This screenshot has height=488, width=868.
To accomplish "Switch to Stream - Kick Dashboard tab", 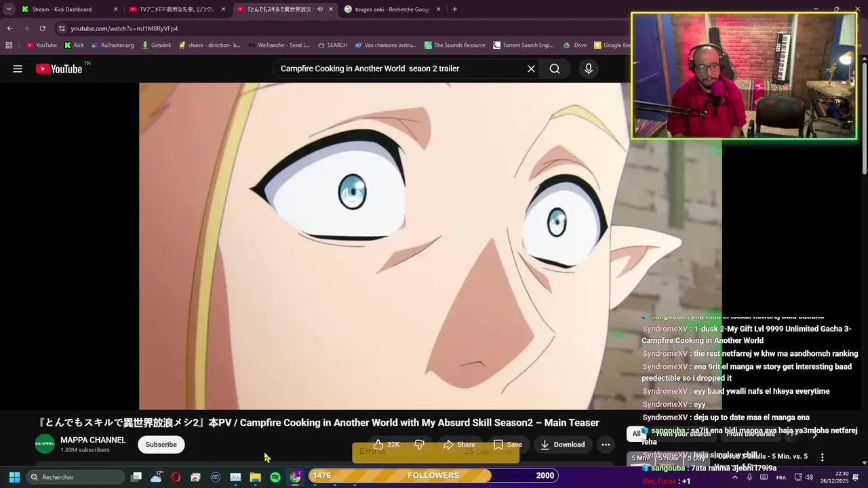I will point(68,9).
